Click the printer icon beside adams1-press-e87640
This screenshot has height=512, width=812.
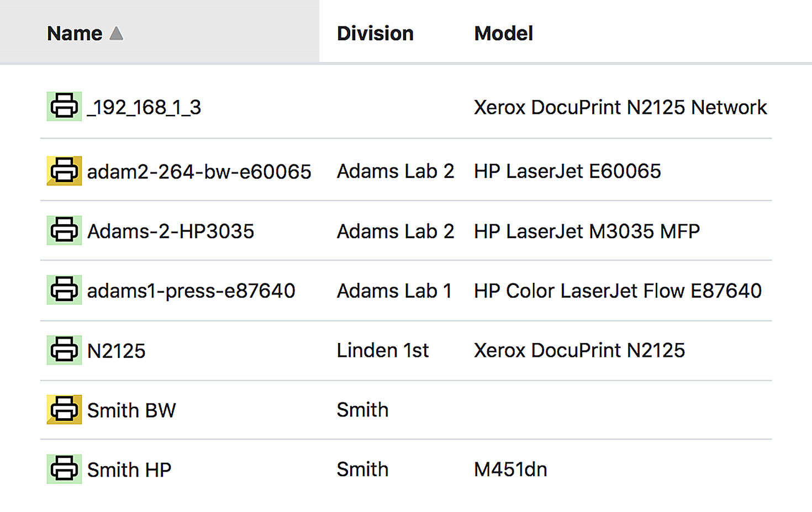tap(64, 290)
